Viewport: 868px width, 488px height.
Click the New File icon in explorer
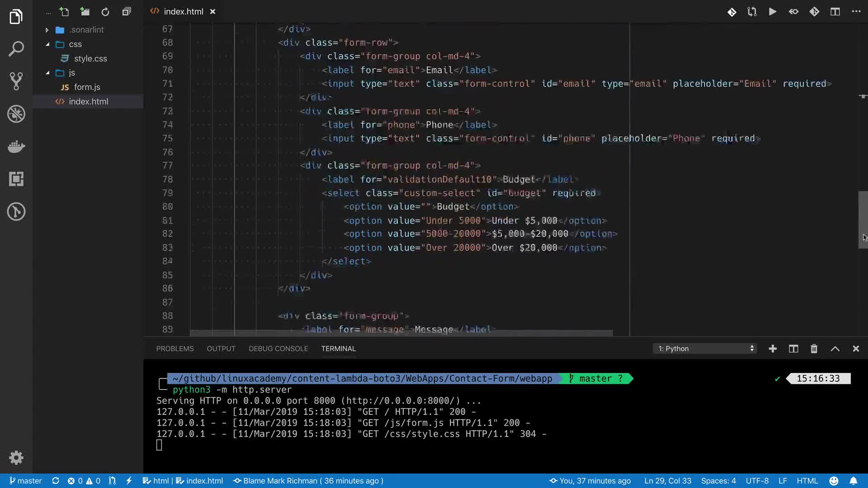(x=64, y=12)
